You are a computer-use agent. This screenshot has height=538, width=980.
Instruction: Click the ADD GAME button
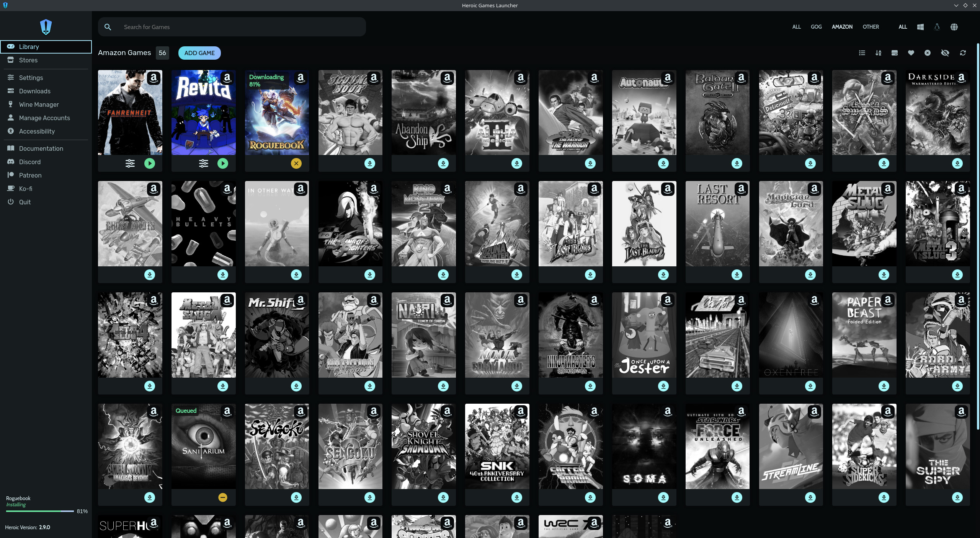tap(199, 52)
